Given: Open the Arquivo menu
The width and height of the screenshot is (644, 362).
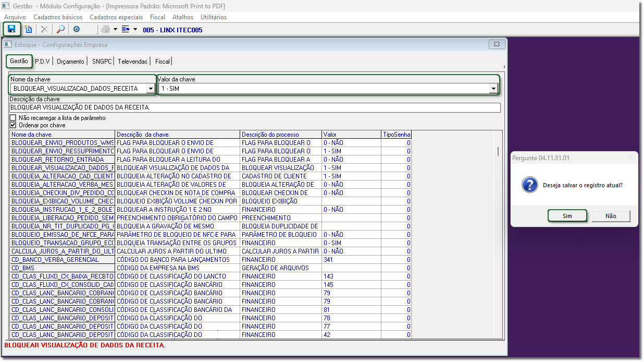Looking at the screenshot, I should coord(15,17).
